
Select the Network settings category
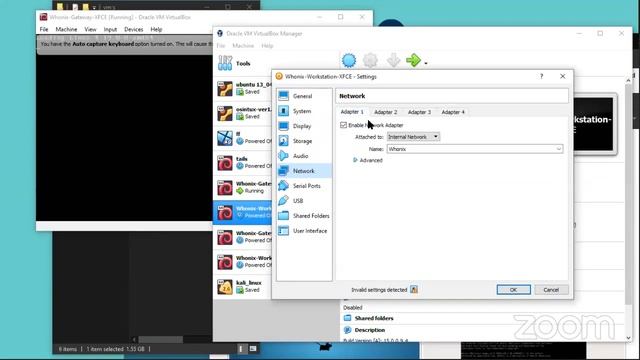coord(304,171)
